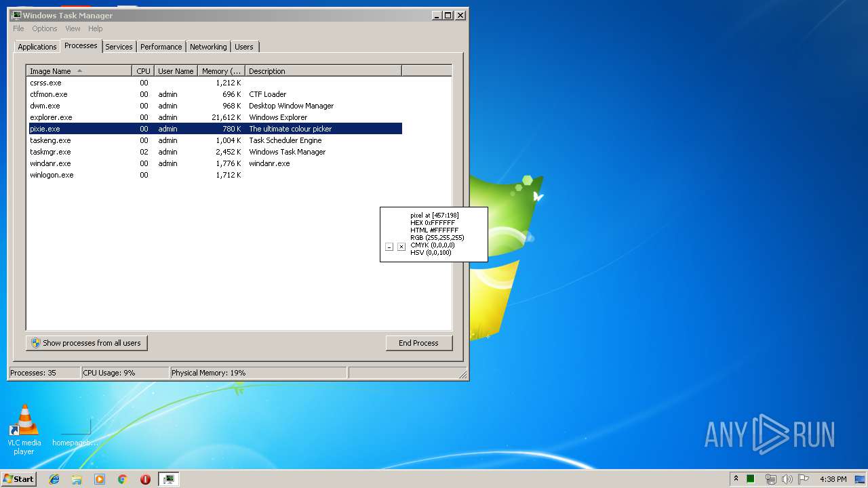Select the winlogon.exe process row

pyautogui.click(x=215, y=175)
